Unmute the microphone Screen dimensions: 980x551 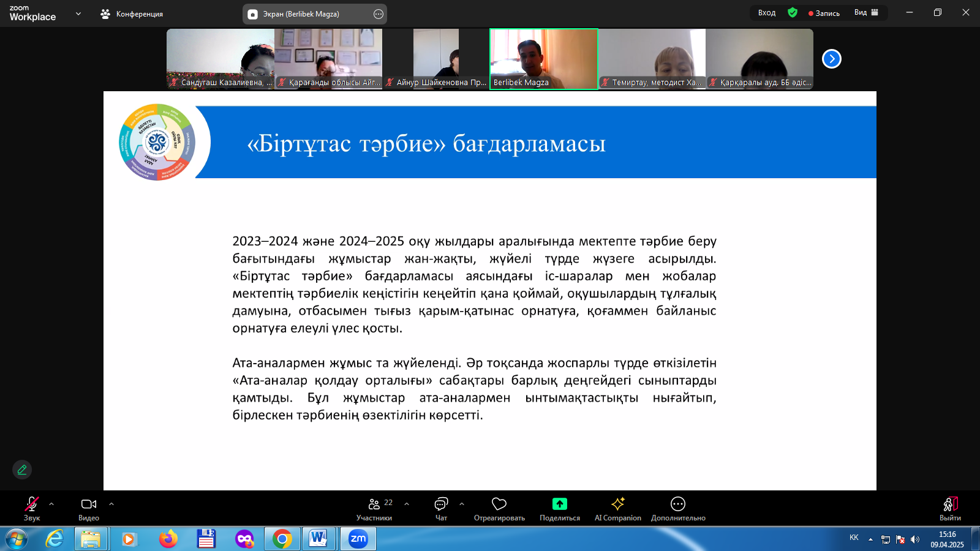pyautogui.click(x=32, y=508)
